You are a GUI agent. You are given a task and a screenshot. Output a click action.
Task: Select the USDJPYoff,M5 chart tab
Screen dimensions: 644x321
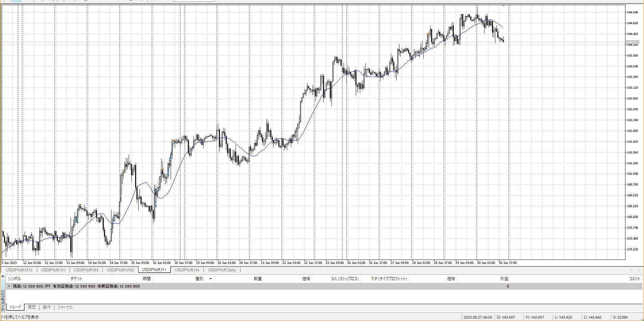click(x=86, y=270)
